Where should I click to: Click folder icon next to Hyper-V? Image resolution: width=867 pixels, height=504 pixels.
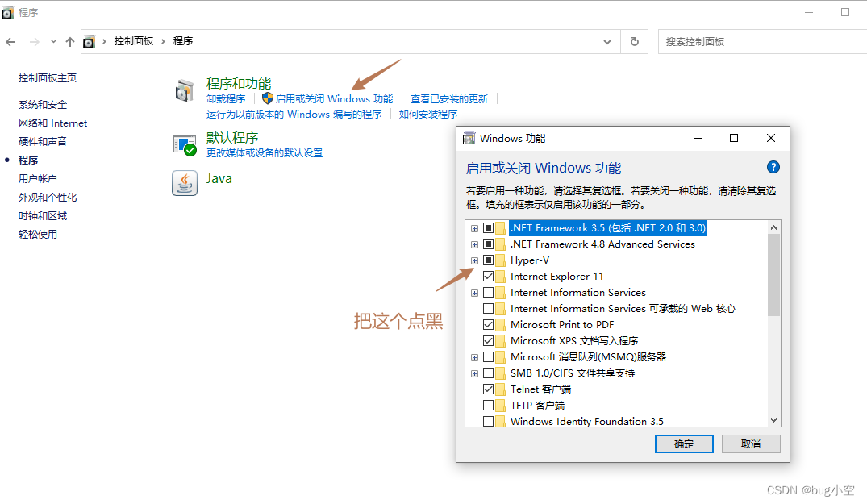[x=500, y=260]
